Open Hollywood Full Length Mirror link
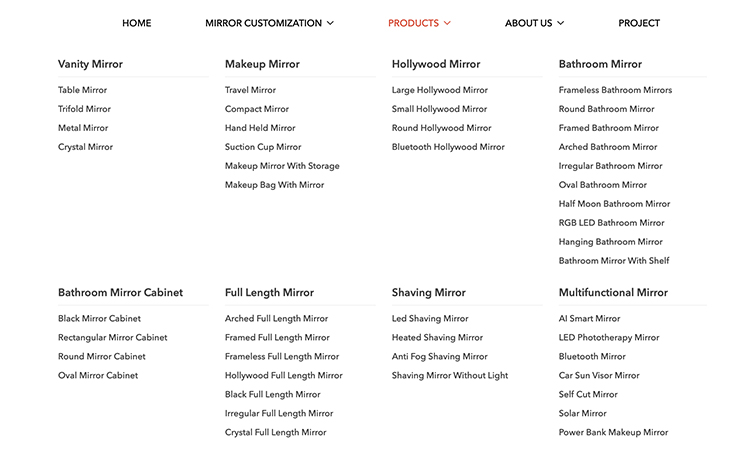The width and height of the screenshot is (750, 450). click(283, 376)
